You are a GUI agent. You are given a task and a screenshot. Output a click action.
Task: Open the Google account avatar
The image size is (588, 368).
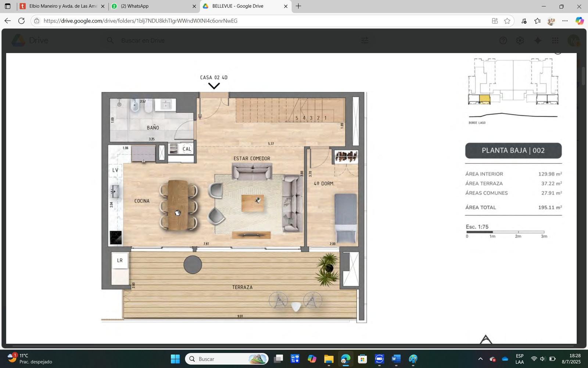point(574,40)
